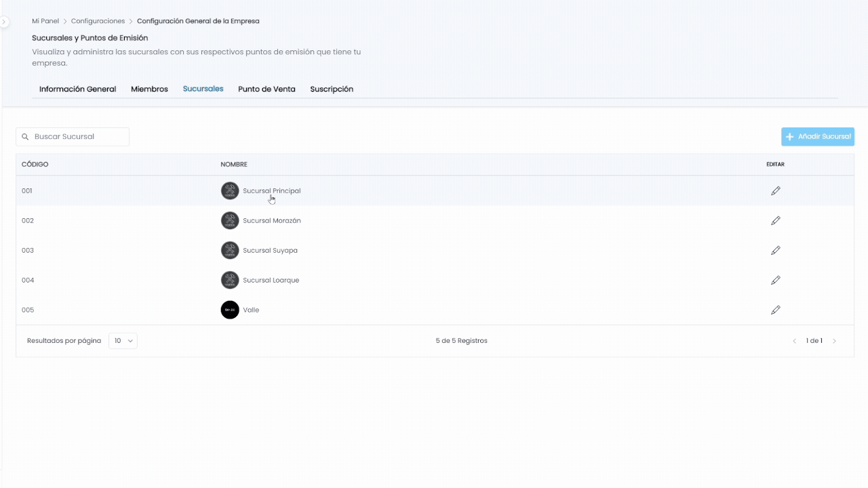Click the Añadir Sucursal button

(818, 137)
